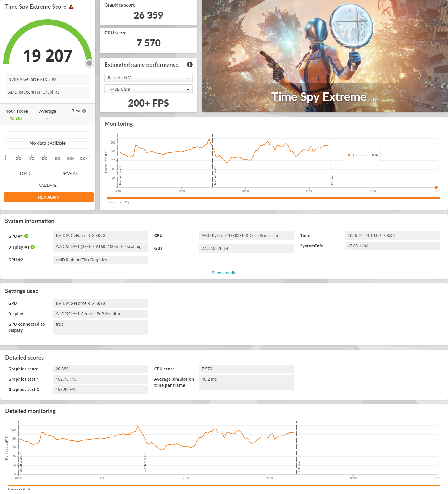Click the green checkmark next to Display #1
The width and height of the screenshot is (448, 494).
(x=33, y=247)
